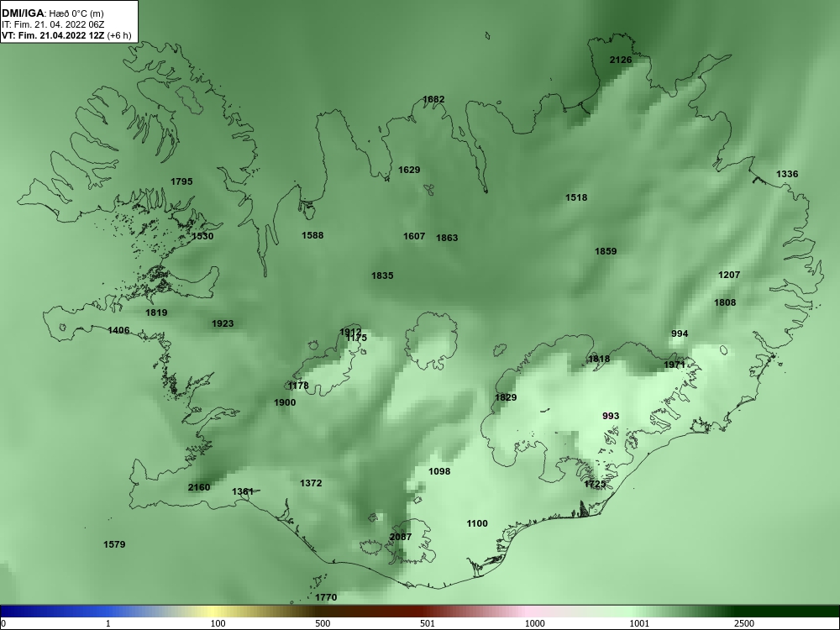Viewport: 840px width, 630px height.
Task: Click the legend label 1000
Action: click(535, 623)
